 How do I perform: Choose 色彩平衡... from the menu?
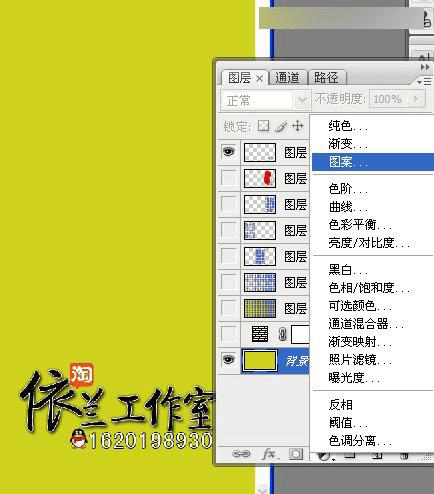coord(373,225)
